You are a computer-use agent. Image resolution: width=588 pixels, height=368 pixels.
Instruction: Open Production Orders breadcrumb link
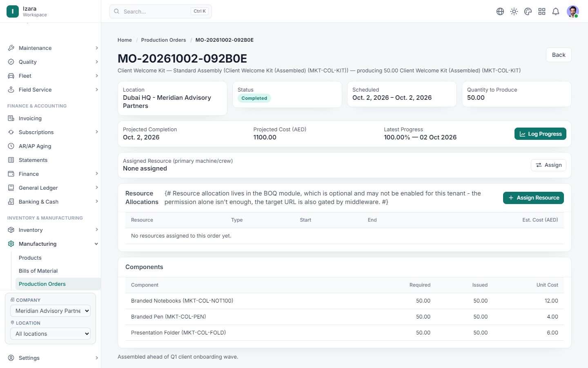(x=163, y=40)
